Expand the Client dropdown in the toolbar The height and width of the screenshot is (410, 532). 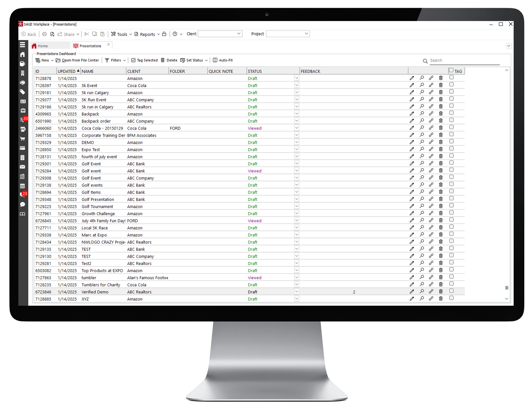[239, 34]
